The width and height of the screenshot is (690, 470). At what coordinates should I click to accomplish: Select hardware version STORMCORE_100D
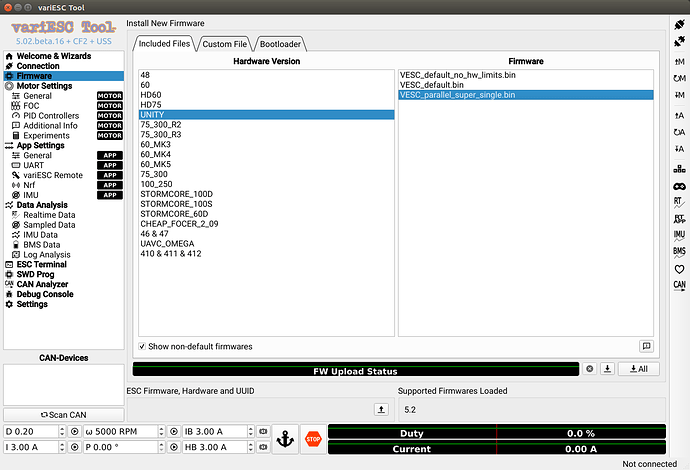266,194
